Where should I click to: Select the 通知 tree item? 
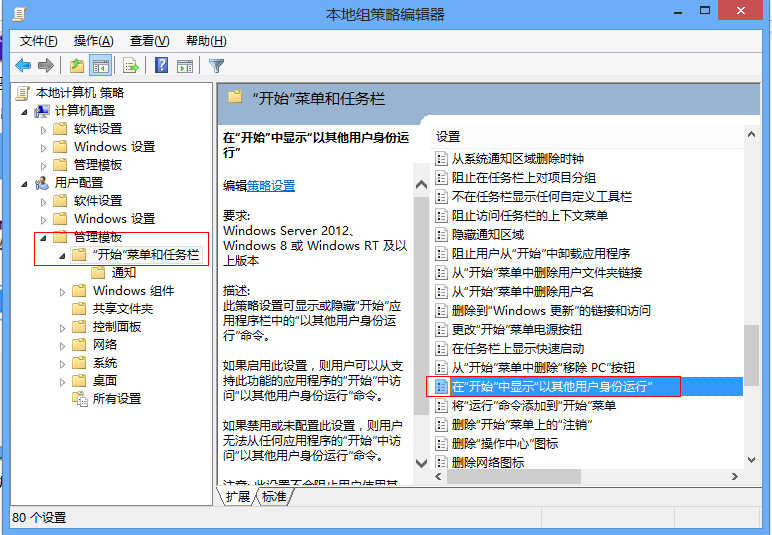124,273
